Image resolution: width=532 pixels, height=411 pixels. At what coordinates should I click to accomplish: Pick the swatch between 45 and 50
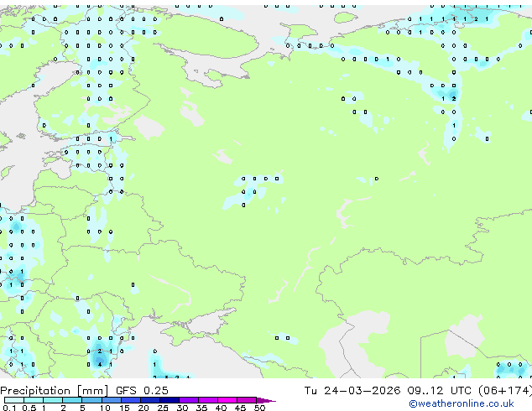[x=247, y=400]
